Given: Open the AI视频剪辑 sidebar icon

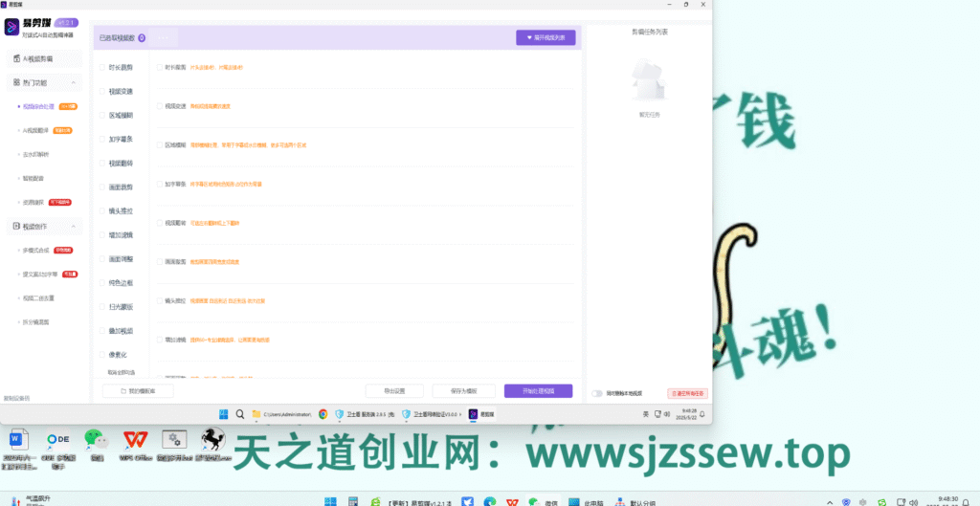Looking at the screenshot, I should (15, 59).
